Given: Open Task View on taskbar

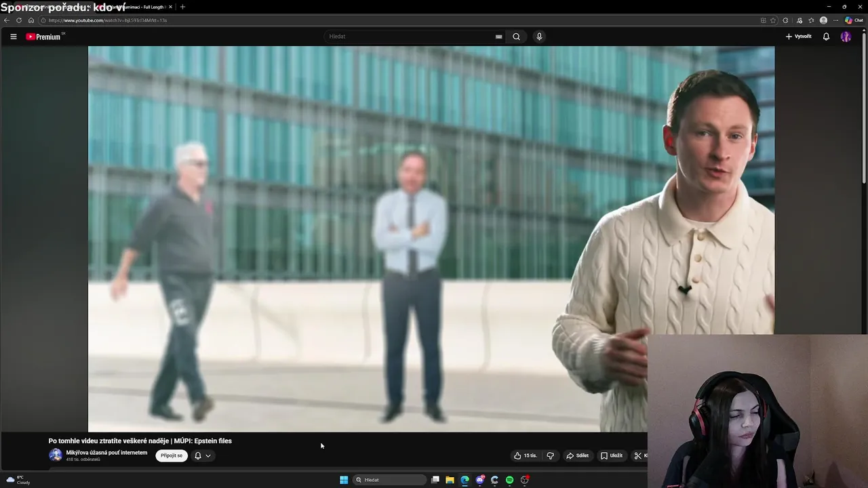Looking at the screenshot, I should [x=435, y=480].
